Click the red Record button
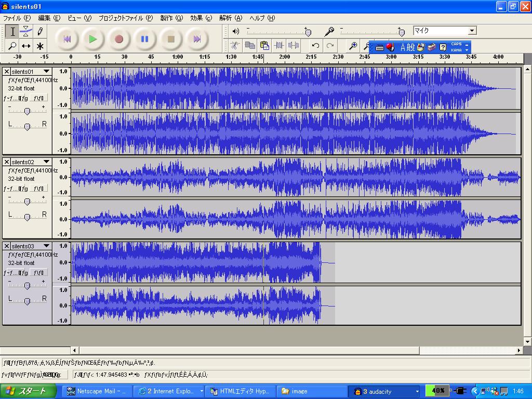This screenshot has width=532, height=399. pos(119,39)
